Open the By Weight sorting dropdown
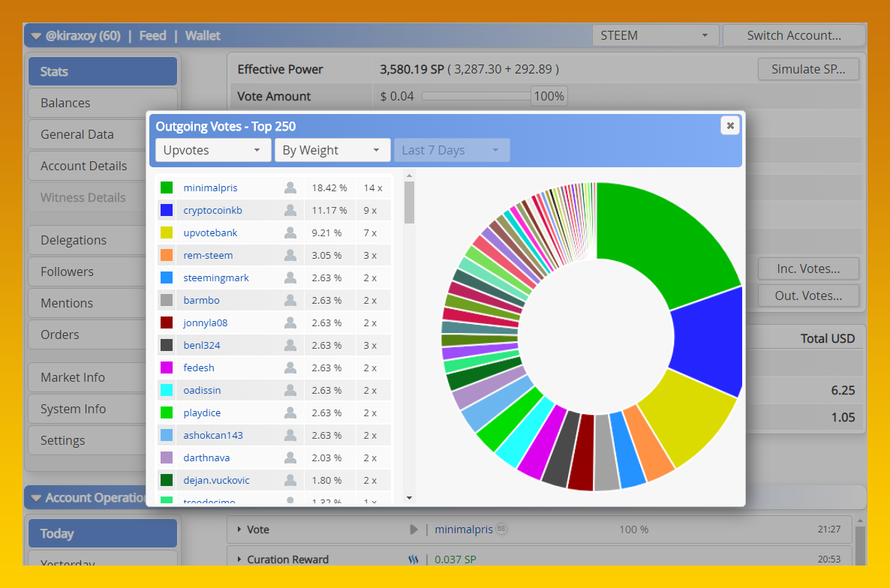890x588 pixels. (x=332, y=150)
